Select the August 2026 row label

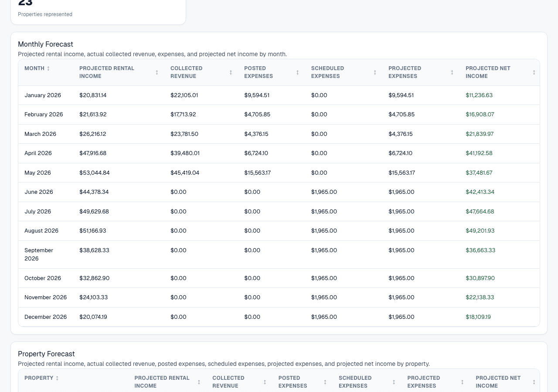(x=41, y=231)
